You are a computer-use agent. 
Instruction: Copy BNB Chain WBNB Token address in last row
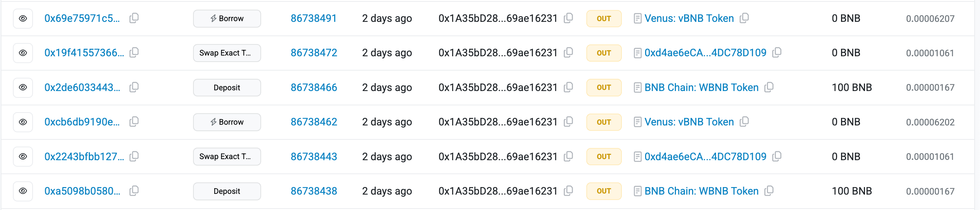pyautogui.click(x=769, y=191)
